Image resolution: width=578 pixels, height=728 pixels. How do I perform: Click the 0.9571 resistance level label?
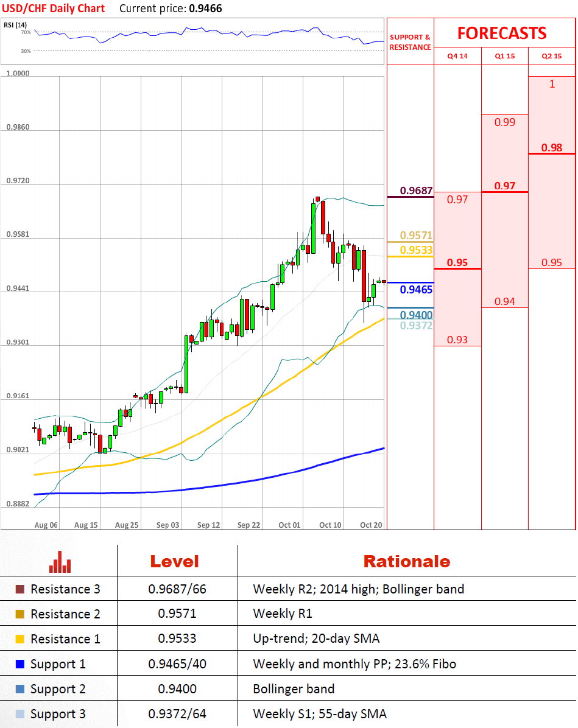click(x=417, y=236)
